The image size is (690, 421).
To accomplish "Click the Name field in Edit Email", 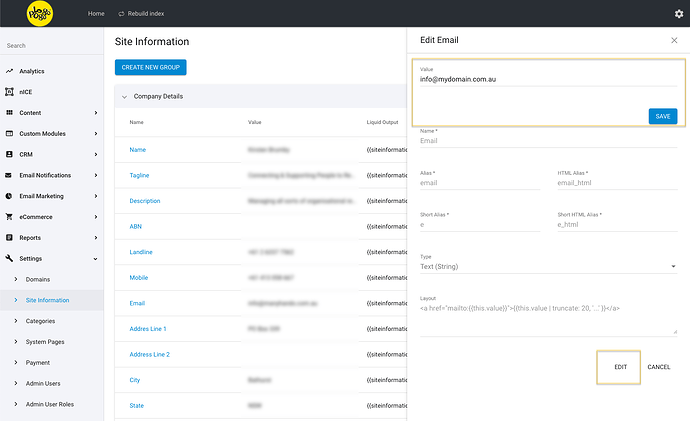I will (x=548, y=141).
